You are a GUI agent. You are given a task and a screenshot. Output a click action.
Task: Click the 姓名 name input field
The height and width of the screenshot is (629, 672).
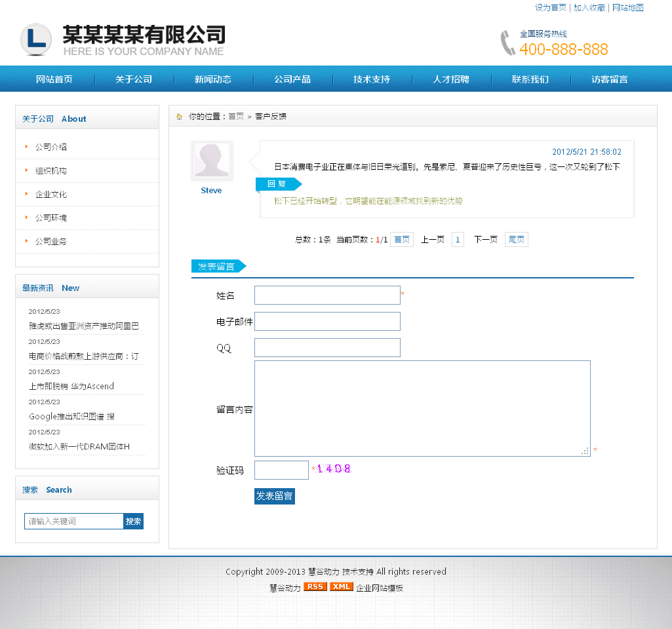(326, 295)
